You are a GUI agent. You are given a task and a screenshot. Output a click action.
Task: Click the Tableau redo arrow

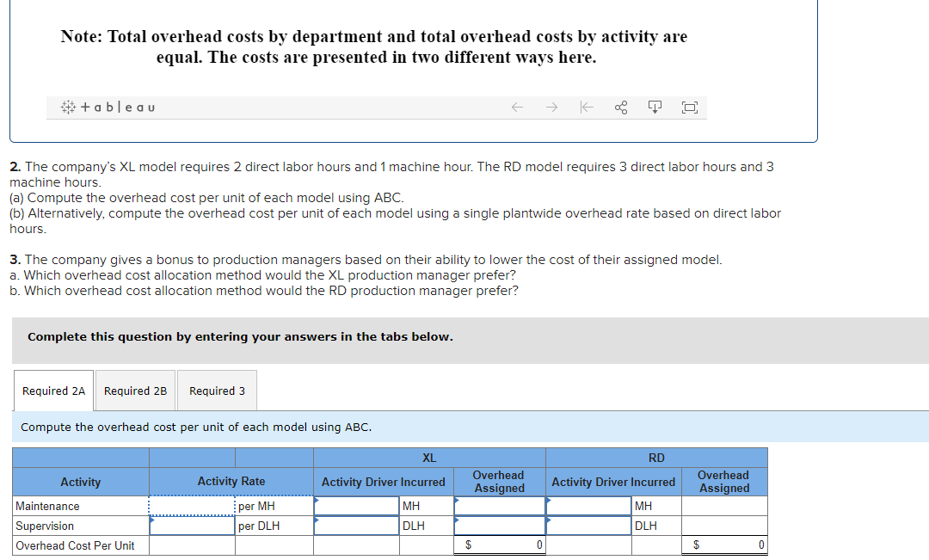point(551,108)
